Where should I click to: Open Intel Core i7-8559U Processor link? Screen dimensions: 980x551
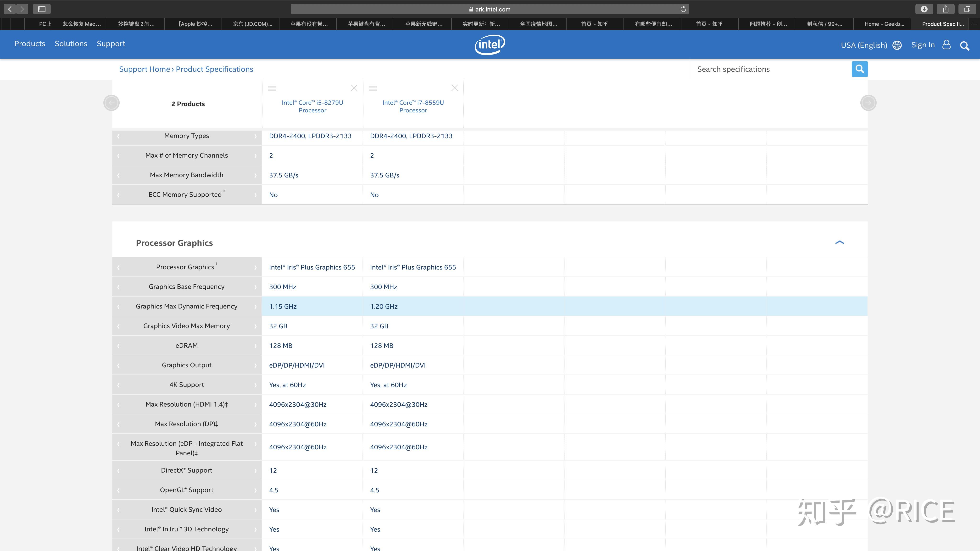click(413, 106)
